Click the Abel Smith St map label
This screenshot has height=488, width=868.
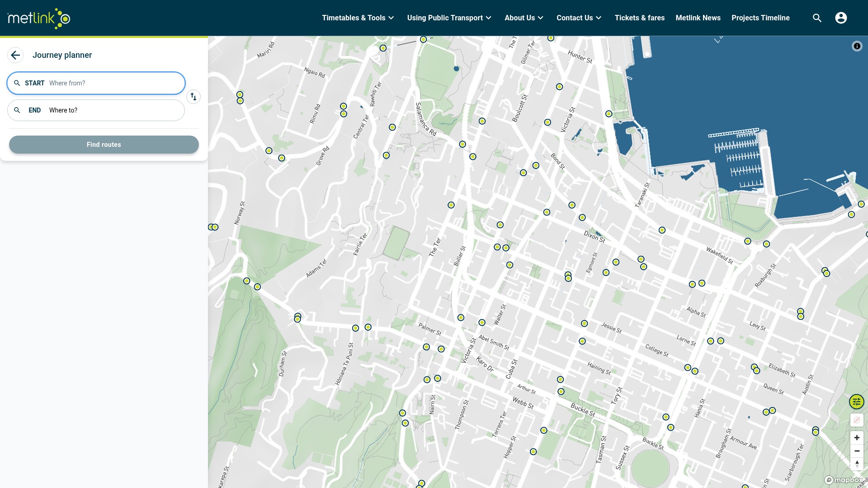(494, 343)
